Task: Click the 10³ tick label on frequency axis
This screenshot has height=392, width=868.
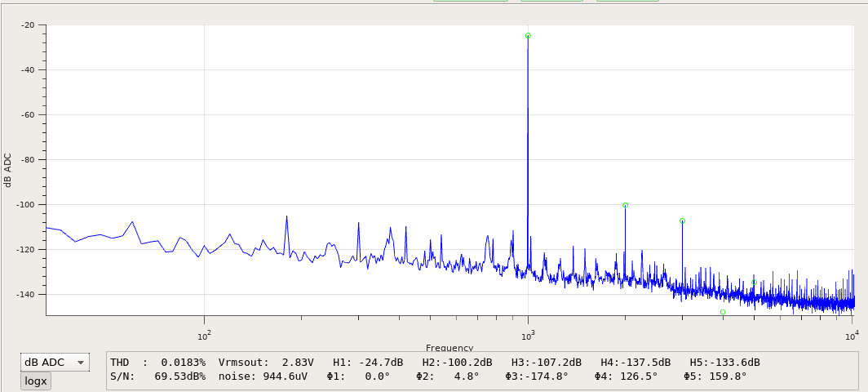Action: pyautogui.click(x=528, y=335)
